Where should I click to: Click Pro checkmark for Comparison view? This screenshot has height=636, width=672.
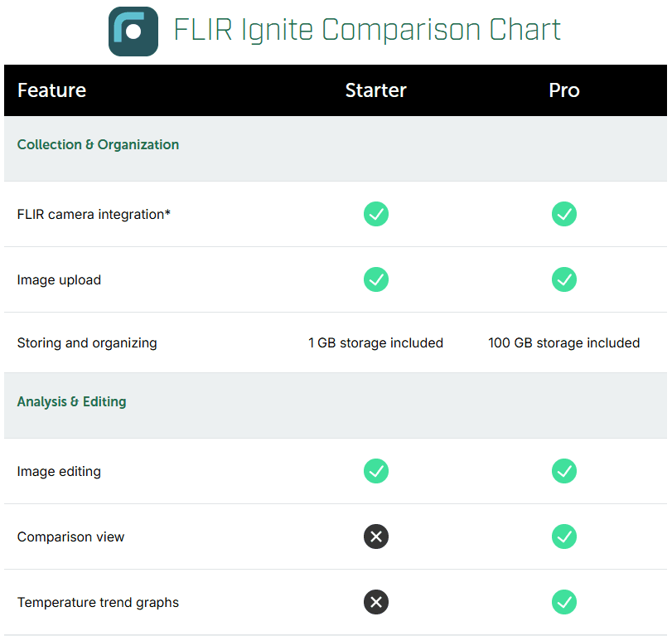tap(564, 536)
